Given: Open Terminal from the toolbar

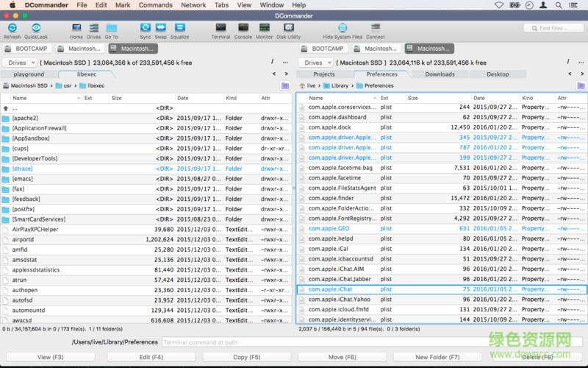Looking at the screenshot, I should tap(220, 29).
